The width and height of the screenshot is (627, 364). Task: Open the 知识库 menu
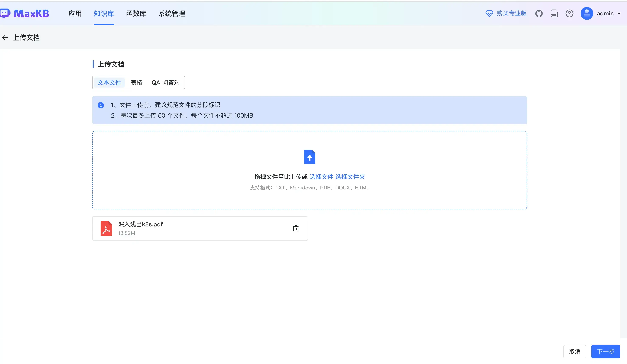(x=104, y=13)
